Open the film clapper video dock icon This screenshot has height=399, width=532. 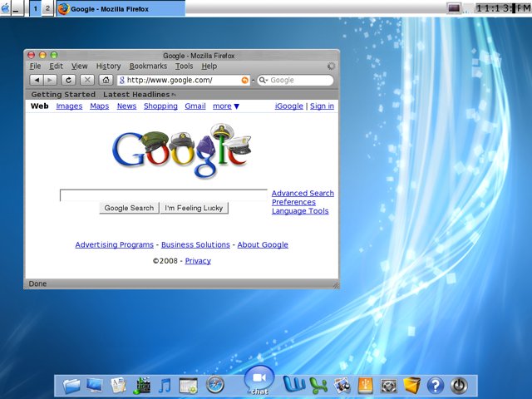[142, 386]
